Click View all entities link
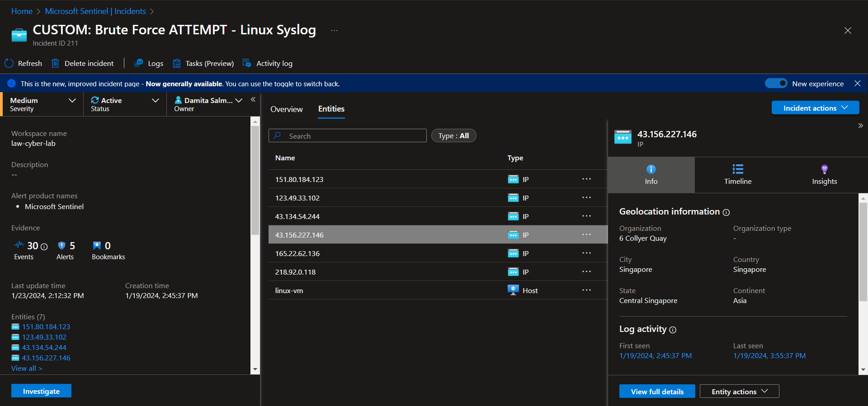 [x=27, y=369]
